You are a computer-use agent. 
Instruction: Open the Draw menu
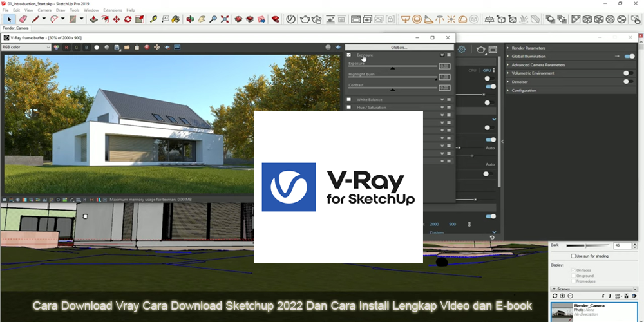pyautogui.click(x=61, y=10)
